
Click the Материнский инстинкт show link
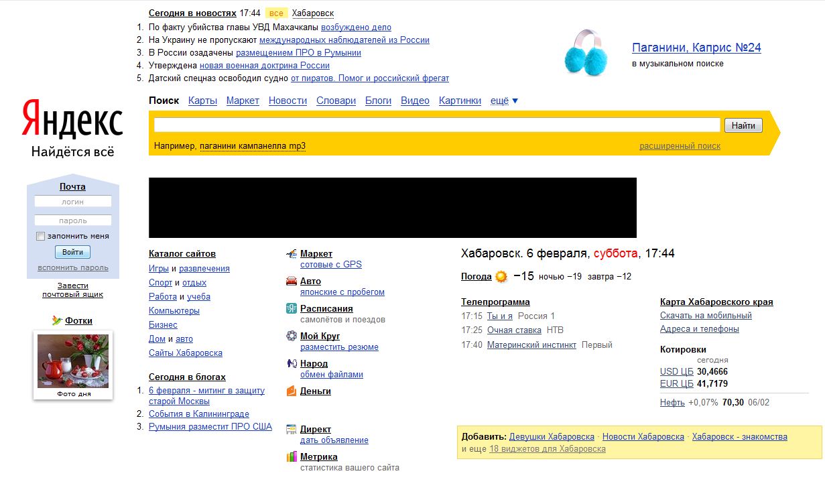[531, 344]
